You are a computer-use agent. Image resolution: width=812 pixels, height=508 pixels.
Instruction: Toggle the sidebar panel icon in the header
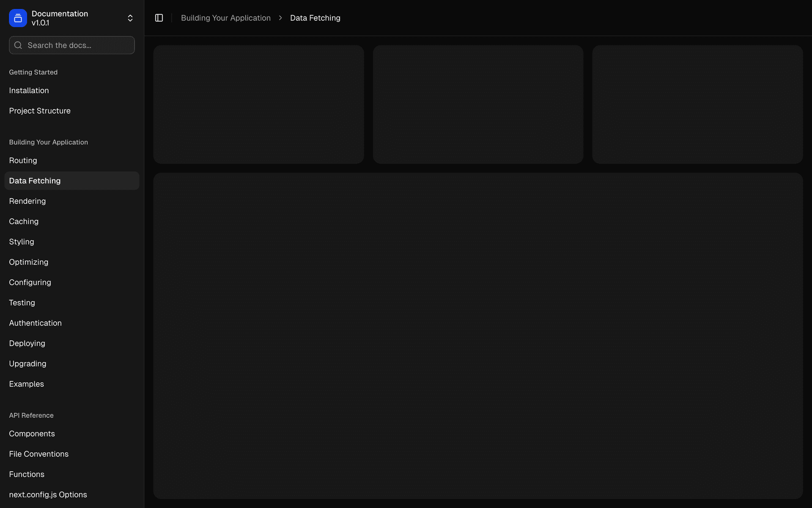click(159, 18)
